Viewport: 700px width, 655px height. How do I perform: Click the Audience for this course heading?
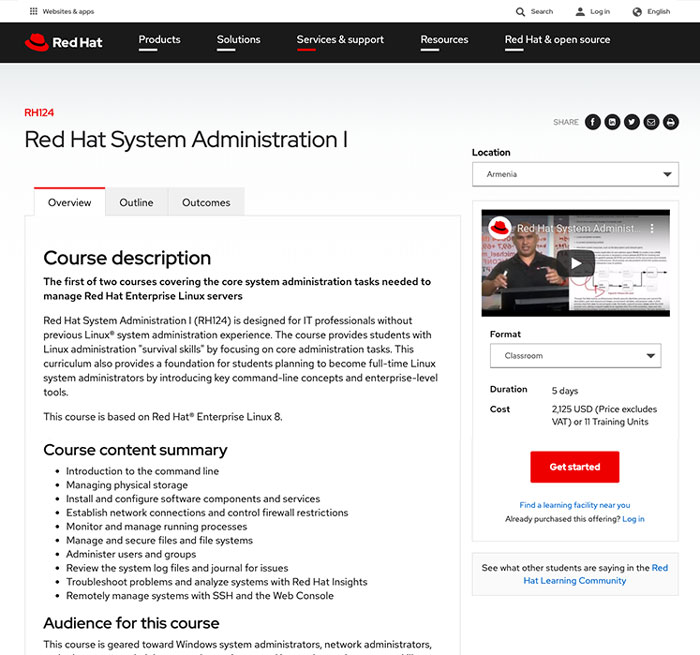tap(131, 623)
